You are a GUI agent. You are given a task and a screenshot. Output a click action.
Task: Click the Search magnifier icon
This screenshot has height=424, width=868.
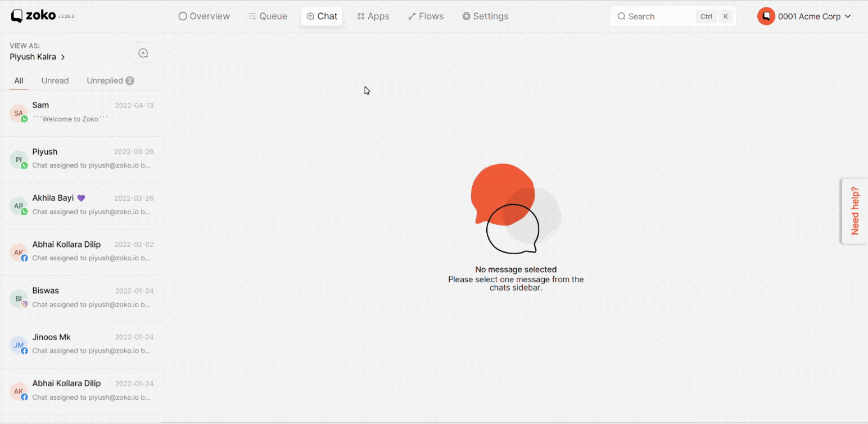click(621, 16)
